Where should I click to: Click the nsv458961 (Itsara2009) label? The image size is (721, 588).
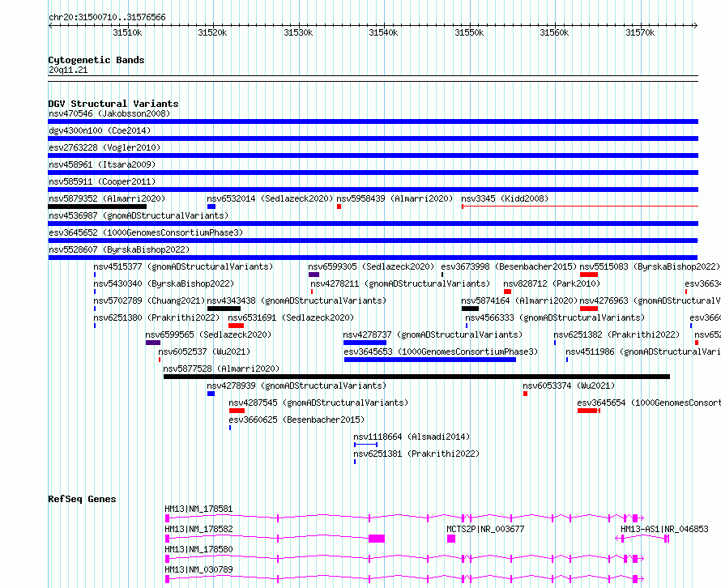102,164
